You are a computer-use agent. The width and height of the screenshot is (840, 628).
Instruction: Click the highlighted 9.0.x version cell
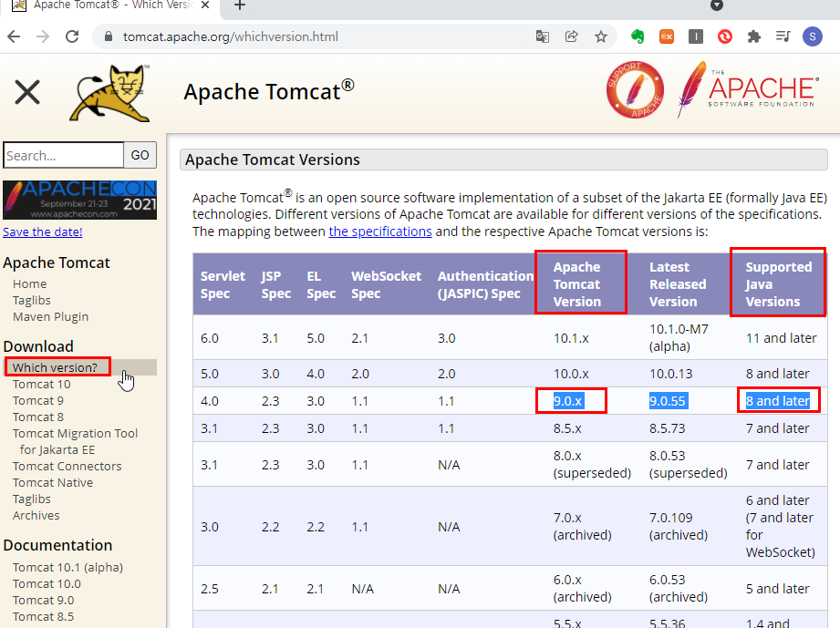[x=568, y=401]
